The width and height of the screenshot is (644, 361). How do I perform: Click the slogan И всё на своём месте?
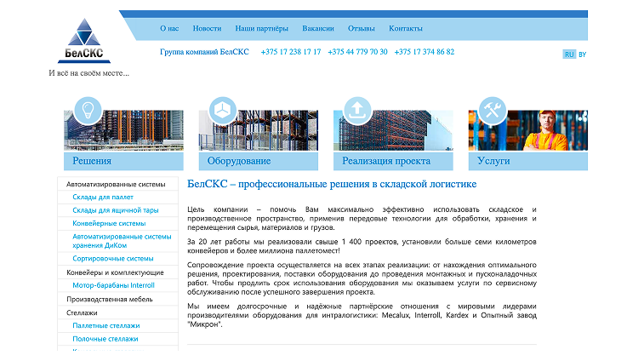point(88,73)
